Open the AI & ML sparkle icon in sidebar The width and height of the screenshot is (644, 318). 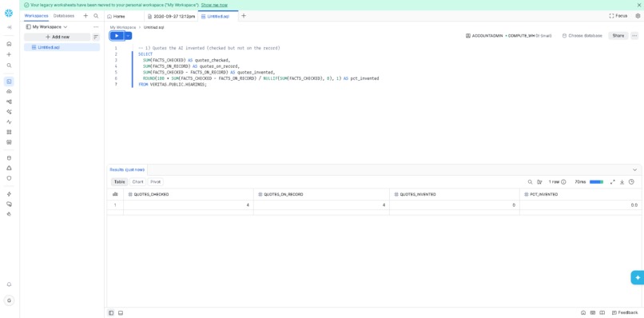point(9,112)
